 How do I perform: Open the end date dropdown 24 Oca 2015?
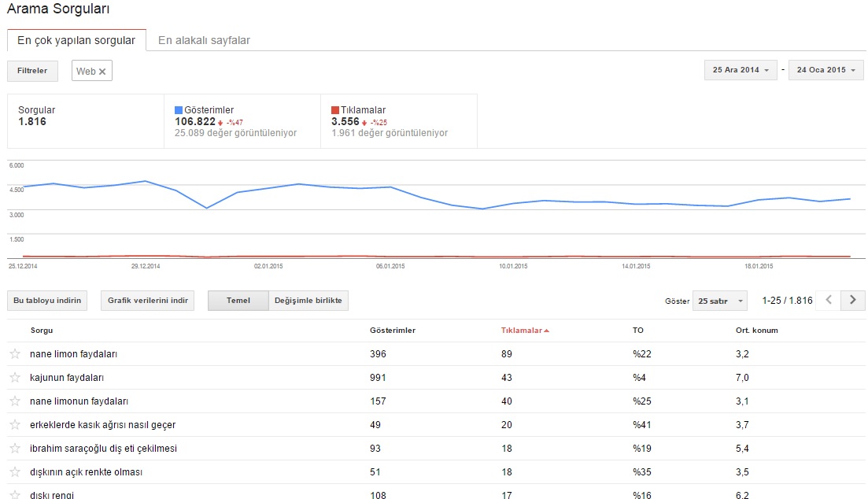(825, 70)
